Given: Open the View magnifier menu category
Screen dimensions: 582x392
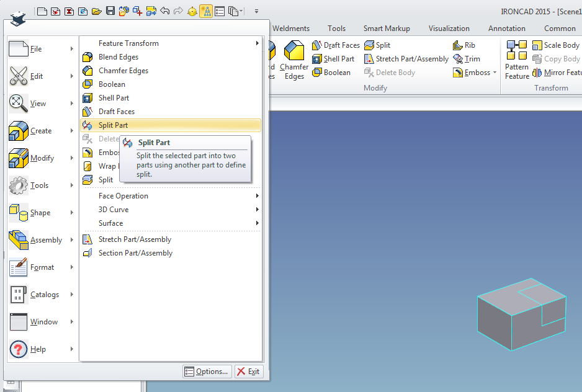Looking at the screenshot, I should (42, 104).
